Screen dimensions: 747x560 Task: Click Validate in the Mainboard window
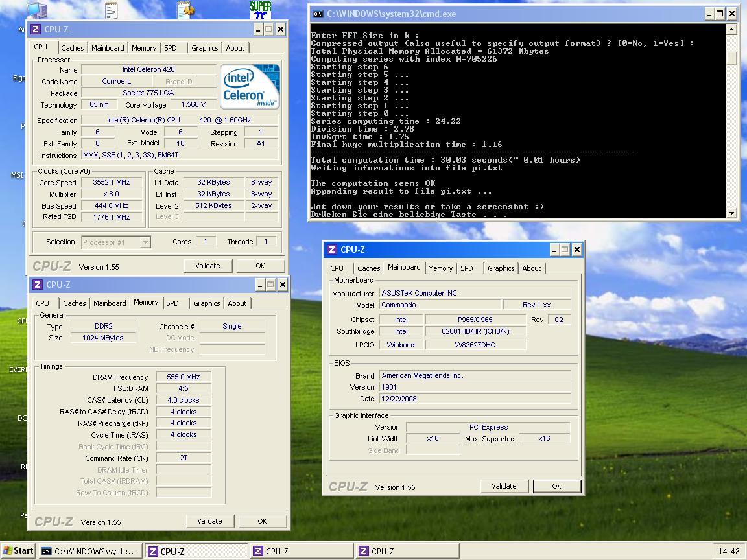[x=504, y=486]
